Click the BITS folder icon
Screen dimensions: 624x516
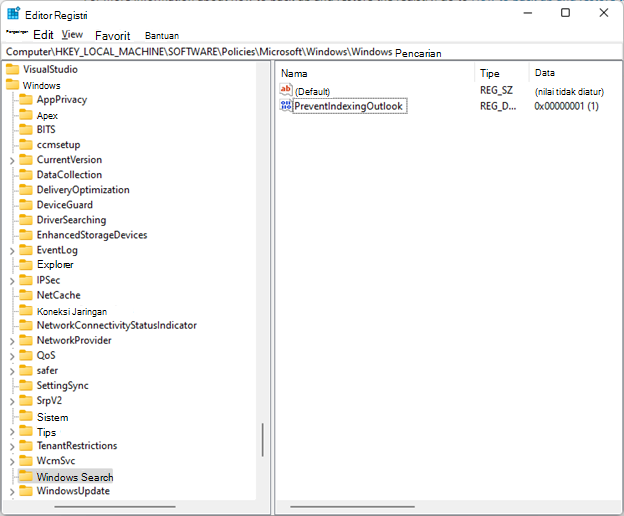26,129
